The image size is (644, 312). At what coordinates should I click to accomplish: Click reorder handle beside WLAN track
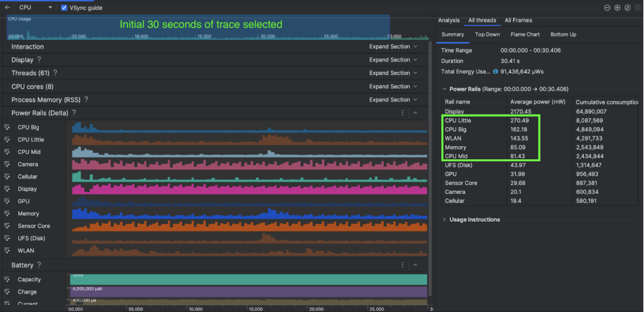click(x=7, y=250)
